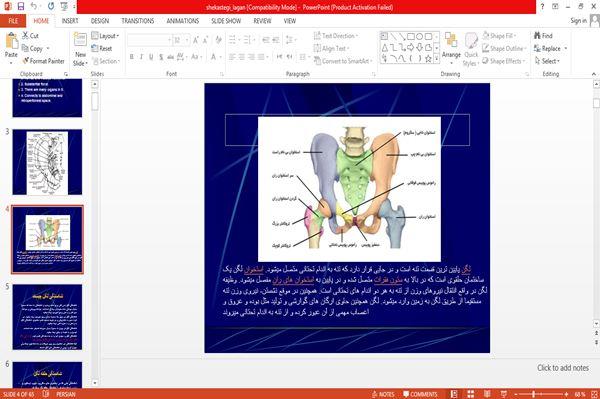Cut the selection with Cut

(30, 36)
